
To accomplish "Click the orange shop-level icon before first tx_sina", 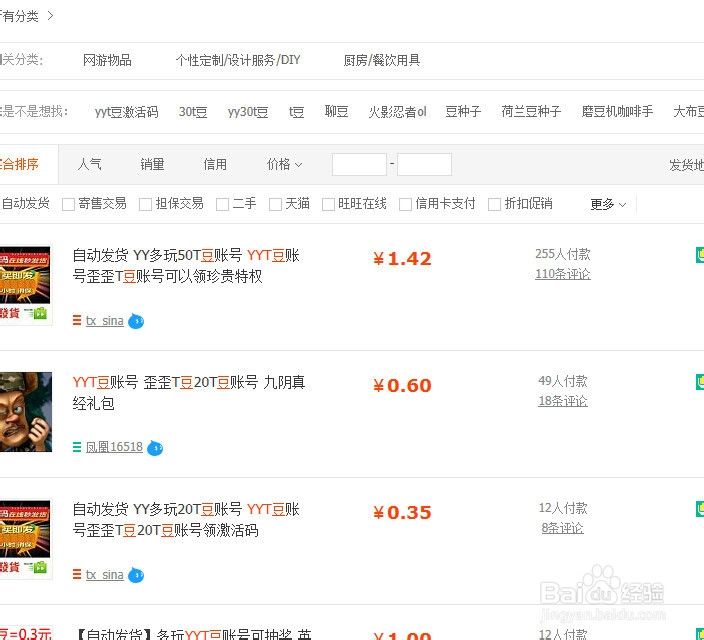I will point(77,320).
